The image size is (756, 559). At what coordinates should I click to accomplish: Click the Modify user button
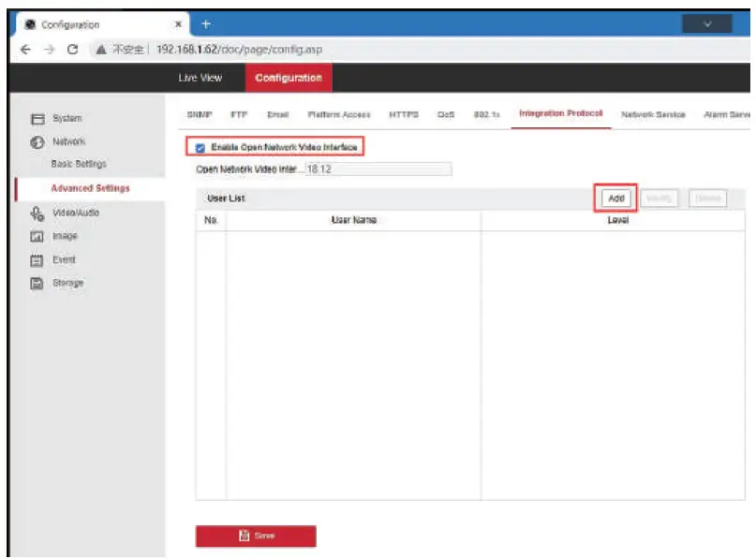tap(659, 199)
